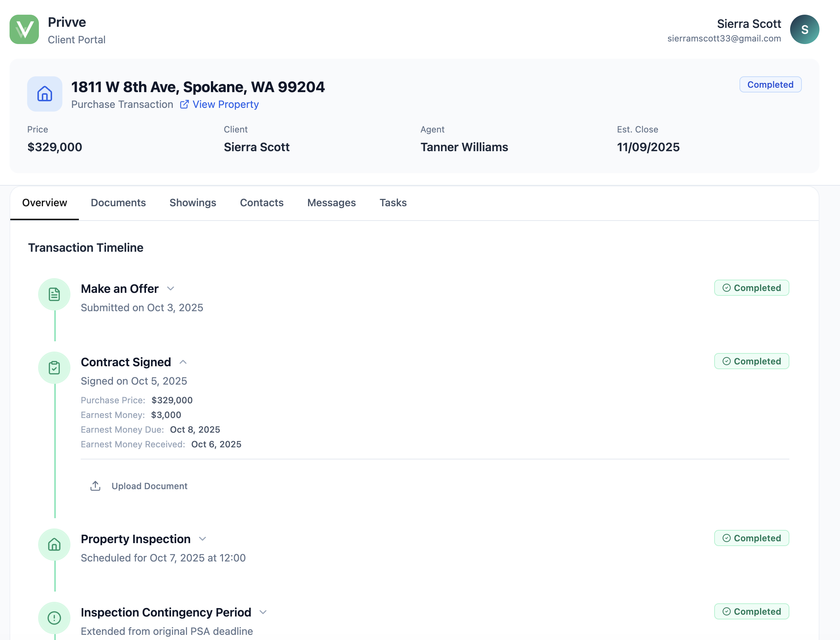
Task: Open the View Property link
Action: point(226,104)
